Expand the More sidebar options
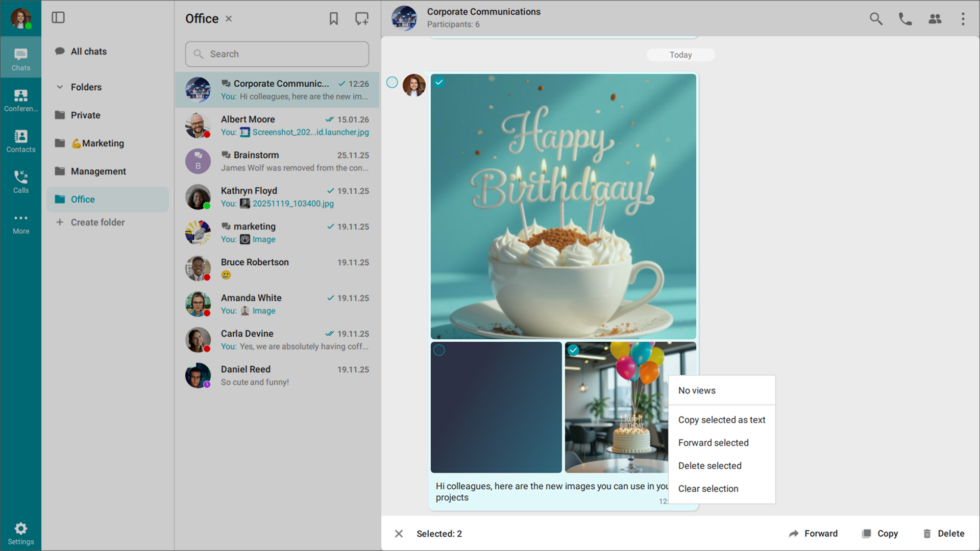Image resolution: width=980 pixels, height=551 pixels. point(20,222)
